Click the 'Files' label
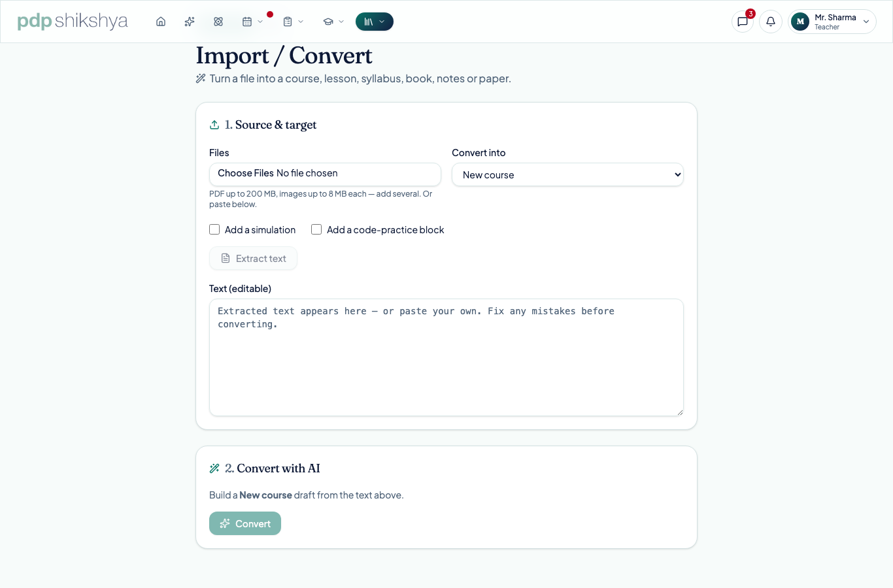The height and width of the screenshot is (588, 893). [x=219, y=153]
